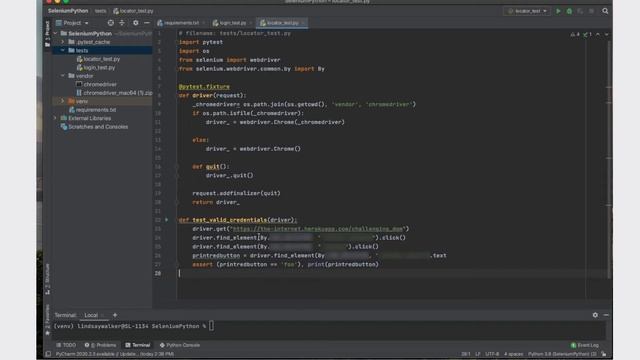Click the locate-opened-file target icon
This screenshot has width=640, height=360.
point(111,23)
